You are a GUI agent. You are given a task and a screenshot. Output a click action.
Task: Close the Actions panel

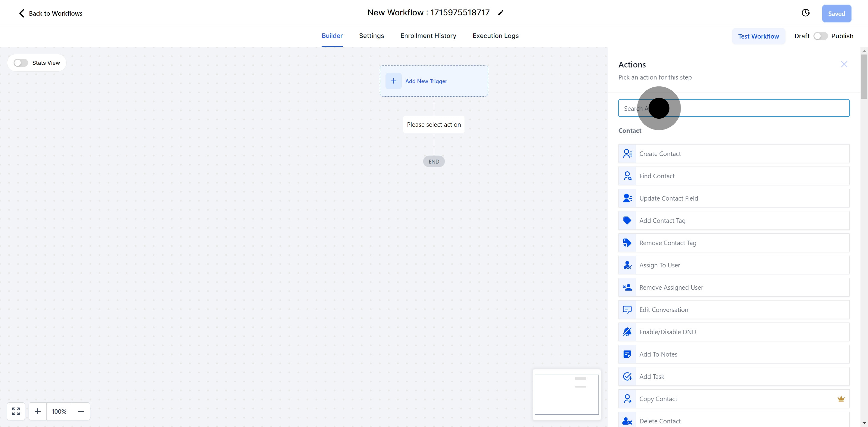click(x=844, y=64)
